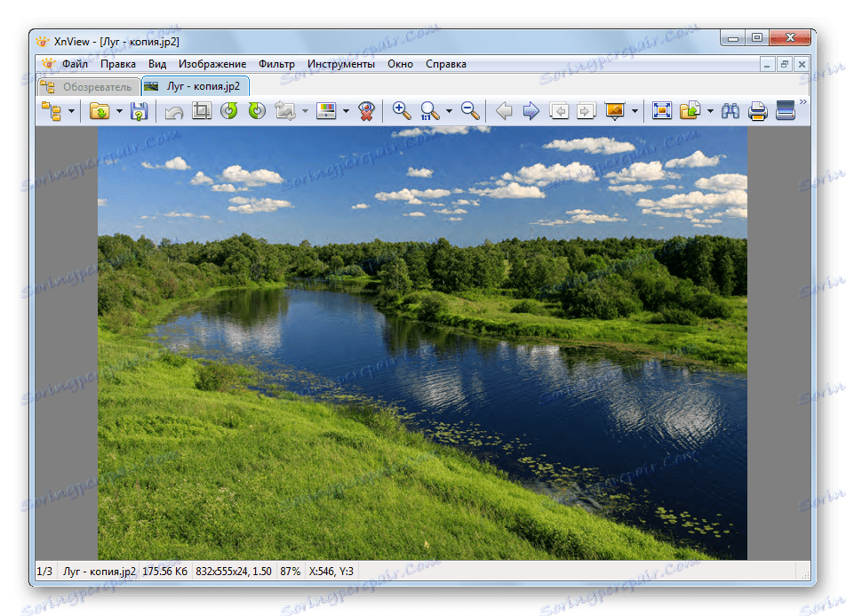This screenshot has height=616, width=846.
Task: Open the browser tree toolbar icon
Action: pos(52,111)
